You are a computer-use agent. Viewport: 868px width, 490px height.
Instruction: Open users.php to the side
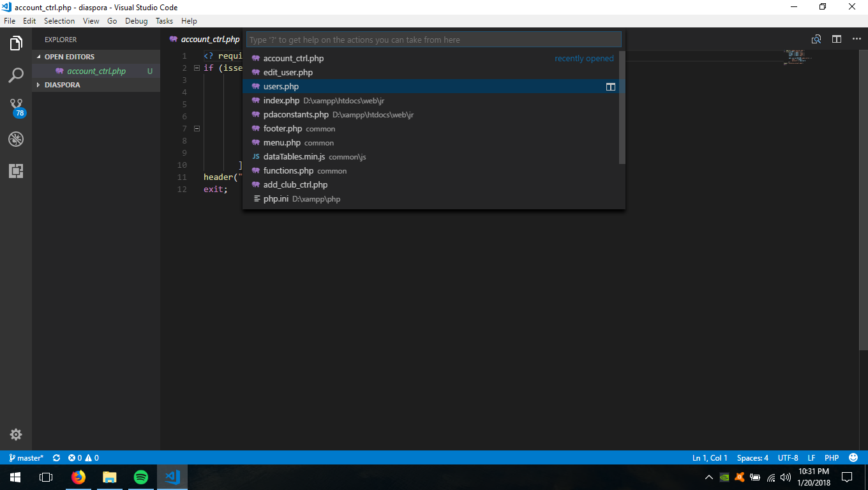point(610,86)
